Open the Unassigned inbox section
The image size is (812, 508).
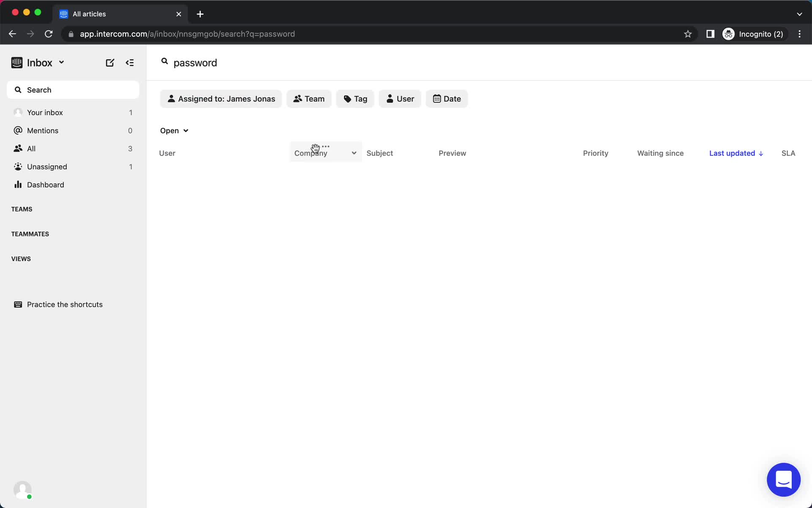[47, 166]
